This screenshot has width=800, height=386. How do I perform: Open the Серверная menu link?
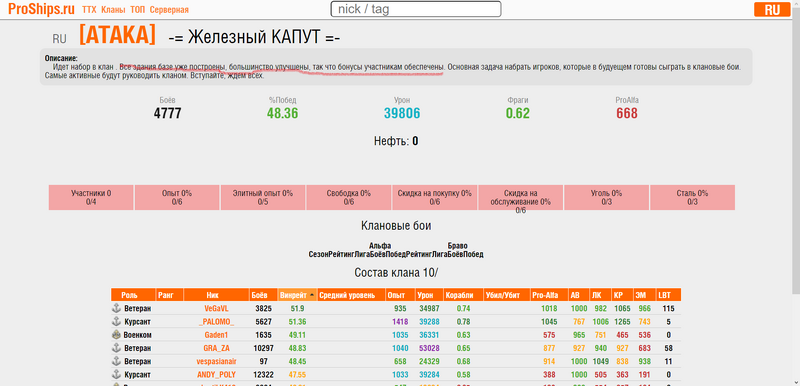(x=169, y=10)
